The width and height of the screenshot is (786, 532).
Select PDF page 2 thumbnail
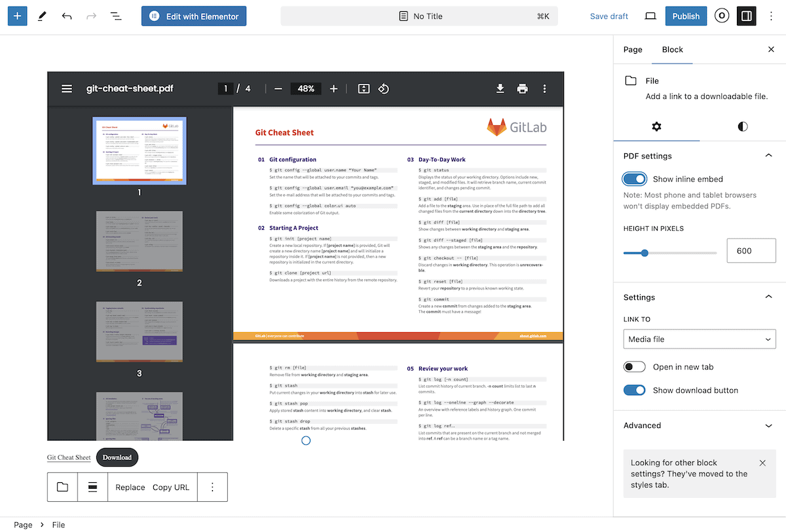pos(140,241)
